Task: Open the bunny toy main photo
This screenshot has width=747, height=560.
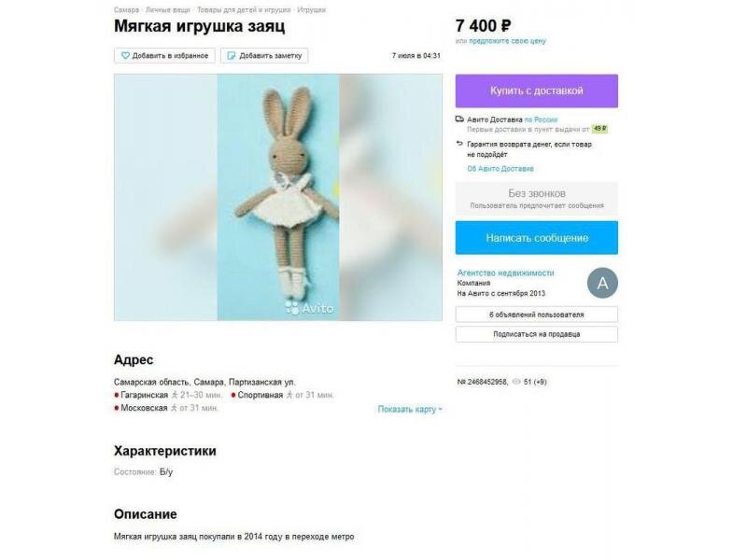Action: click(278, 197)
